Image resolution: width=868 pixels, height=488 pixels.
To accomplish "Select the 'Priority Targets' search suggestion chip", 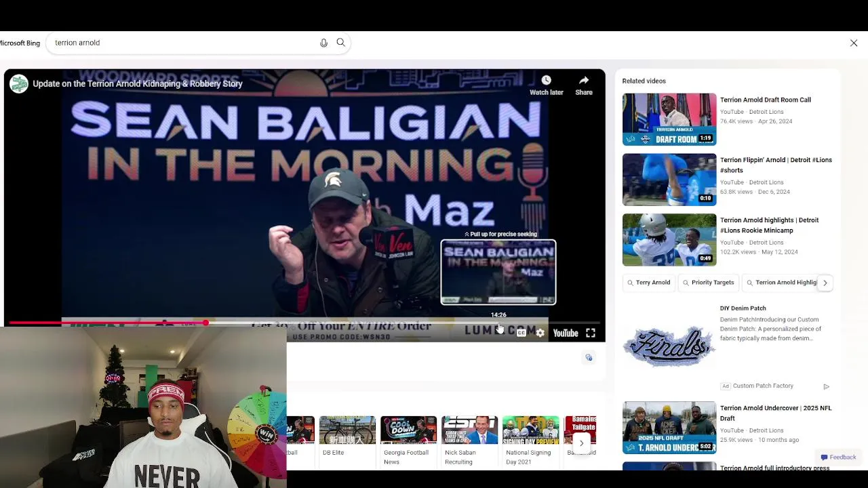I will tap(708, 283).
